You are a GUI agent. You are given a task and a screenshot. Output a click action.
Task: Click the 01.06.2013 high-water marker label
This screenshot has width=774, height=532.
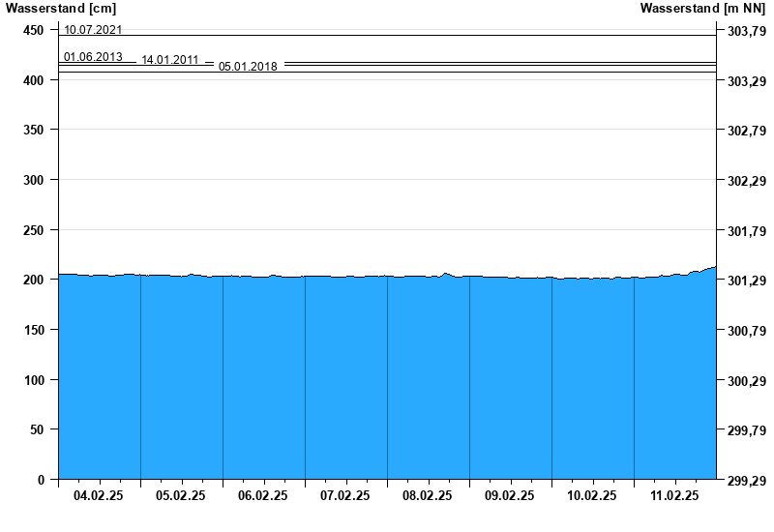[x=93, y=57]
